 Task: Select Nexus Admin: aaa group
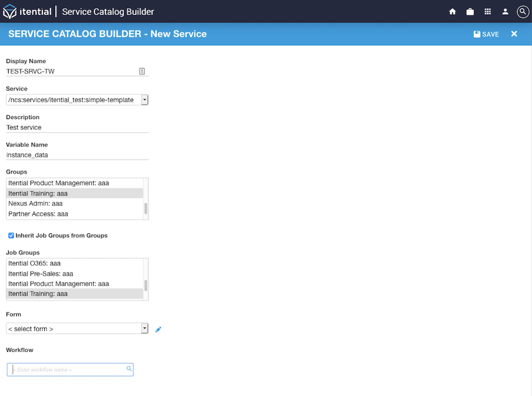point(75,203)
